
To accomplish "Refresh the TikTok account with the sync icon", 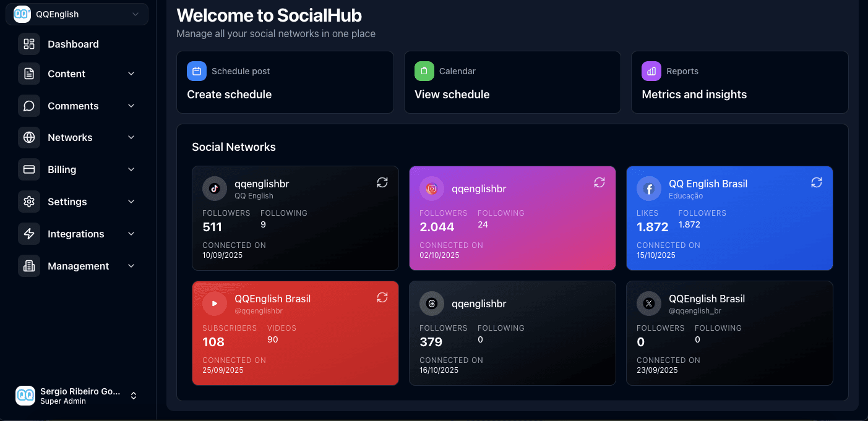I will pyautogui.click(x=382, y=182).
